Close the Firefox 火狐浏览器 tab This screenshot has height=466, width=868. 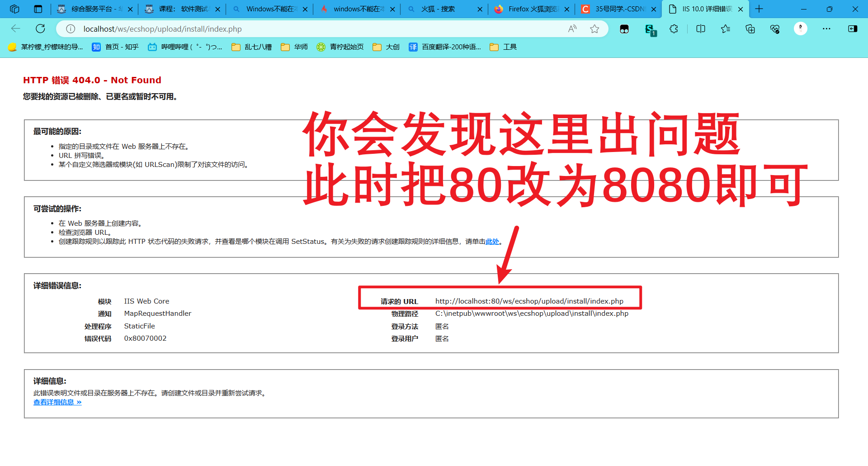[x=566, y=9]
